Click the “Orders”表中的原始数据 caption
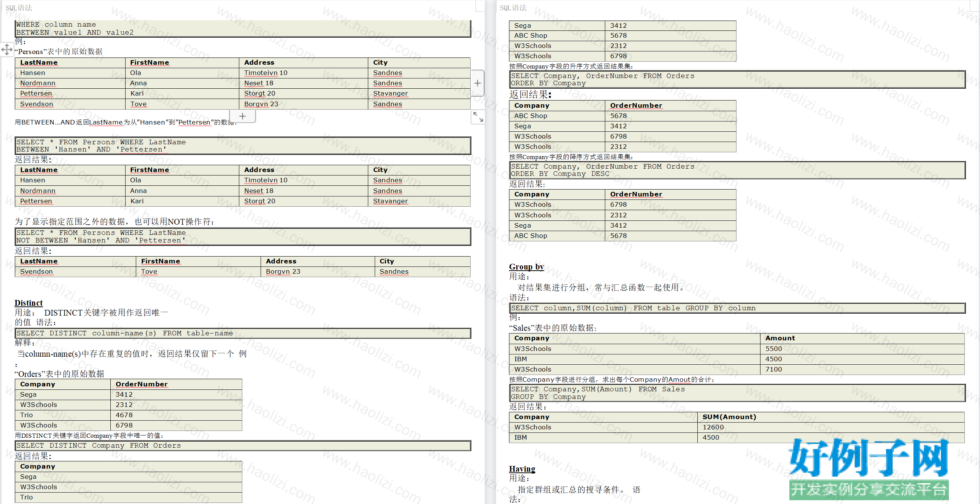 point(59,374)
